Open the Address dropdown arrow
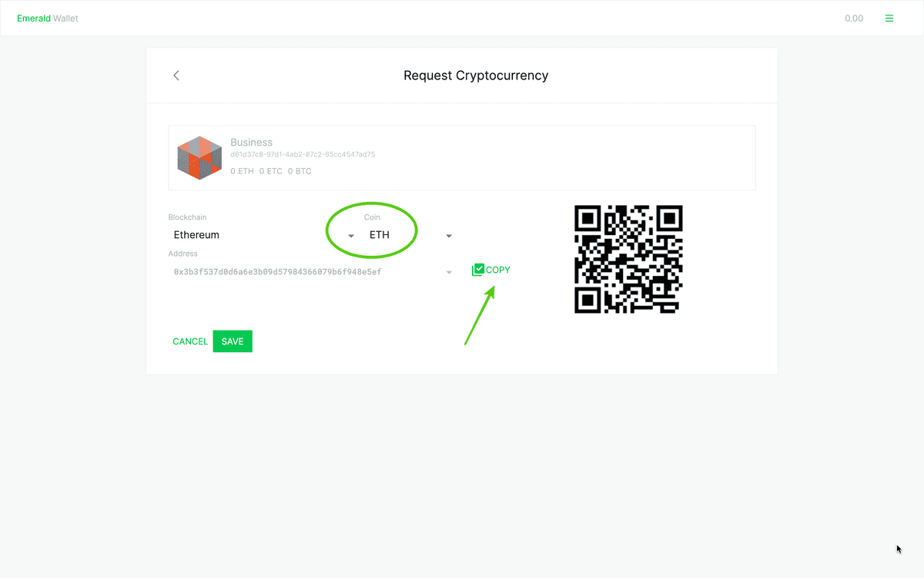The width and height of the screenshot is (924, 578). pyautogui.click(x=448, y=272)
